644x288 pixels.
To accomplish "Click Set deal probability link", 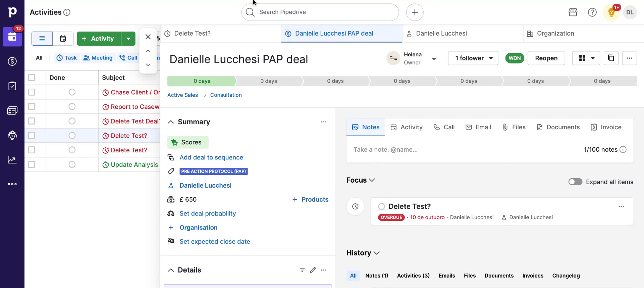I will click(x=208, y=213).
